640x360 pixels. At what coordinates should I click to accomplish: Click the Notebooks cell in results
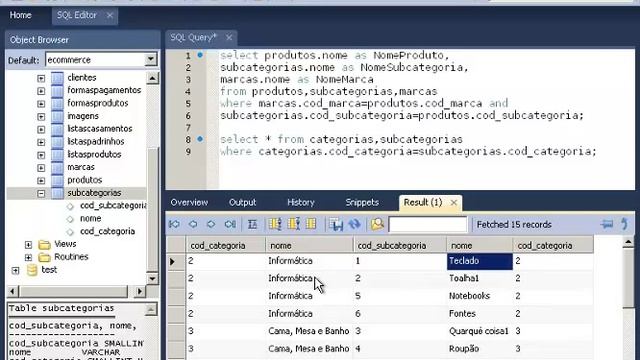(x=480, y=296)
